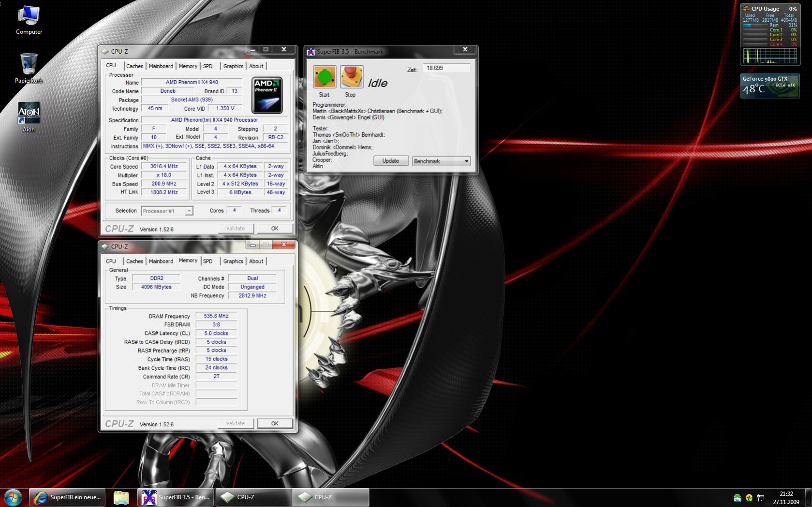Select SPD tab in the CPU-Z processor window
Image resolution: width=812 pixels, height=507 pixels.
(x=208, y=66)
